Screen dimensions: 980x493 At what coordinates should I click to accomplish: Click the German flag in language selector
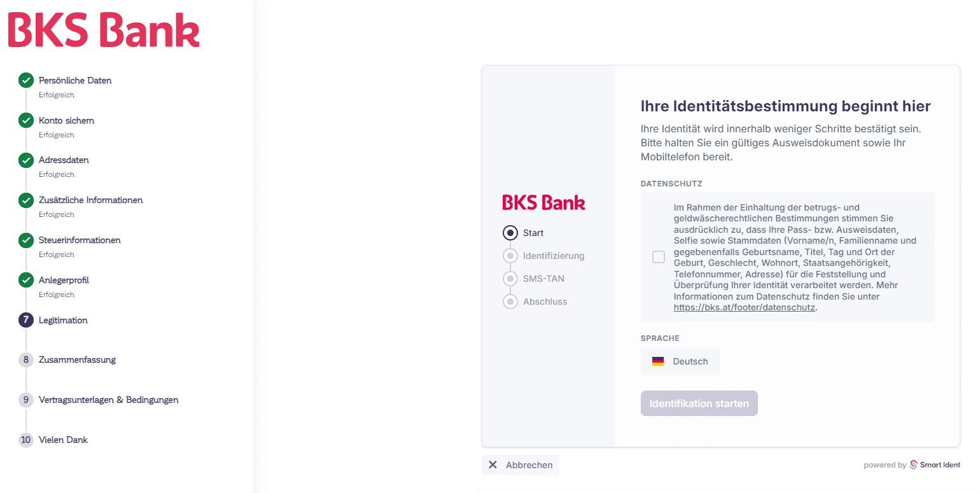(658, 361)
